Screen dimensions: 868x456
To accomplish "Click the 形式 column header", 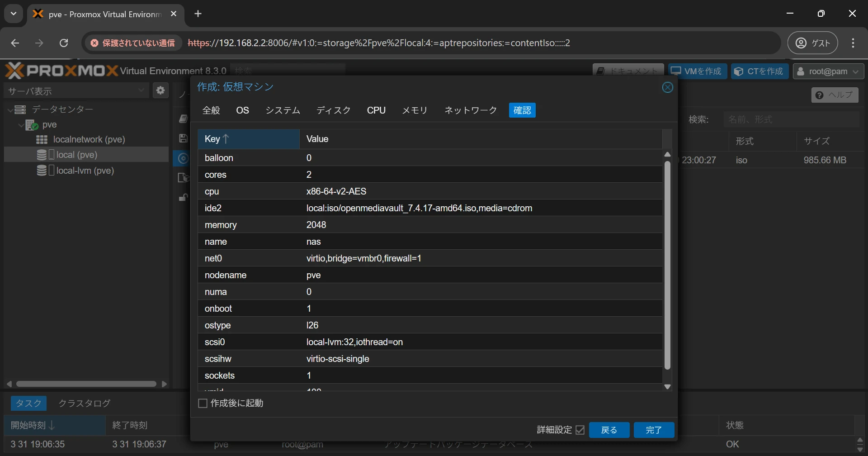I will [x=762, y=141].
